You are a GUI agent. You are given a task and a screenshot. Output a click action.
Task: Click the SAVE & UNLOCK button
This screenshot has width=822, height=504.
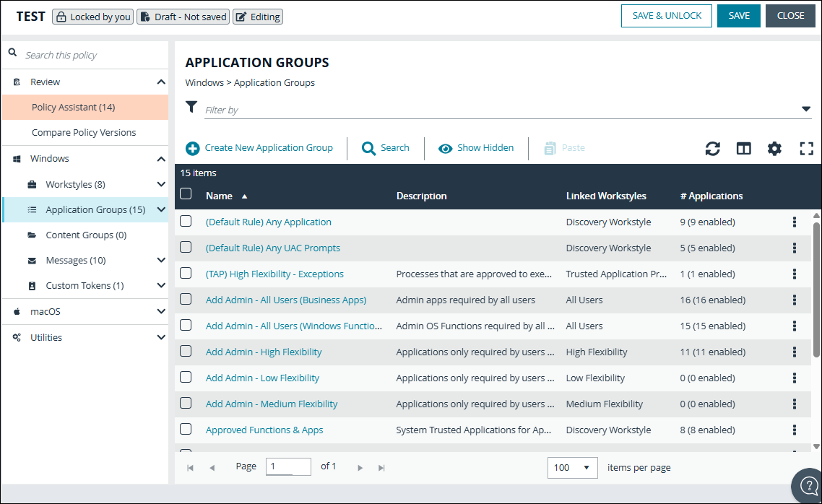coord(666,15)
